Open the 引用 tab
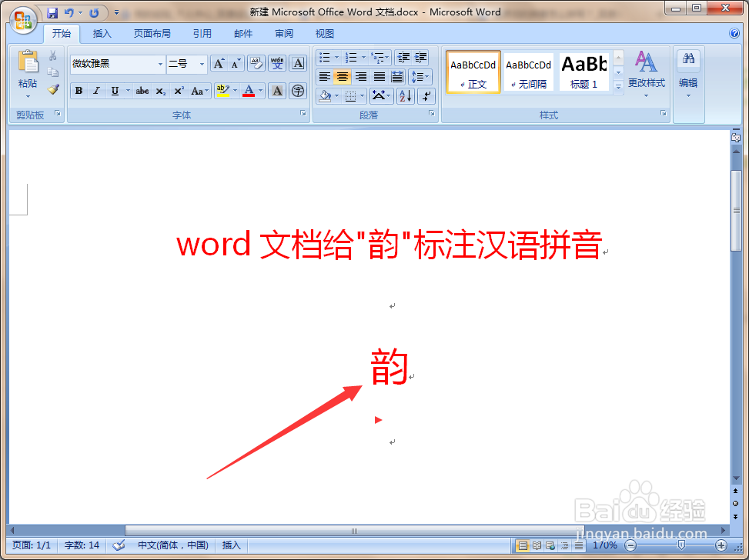 click(202, 33)
